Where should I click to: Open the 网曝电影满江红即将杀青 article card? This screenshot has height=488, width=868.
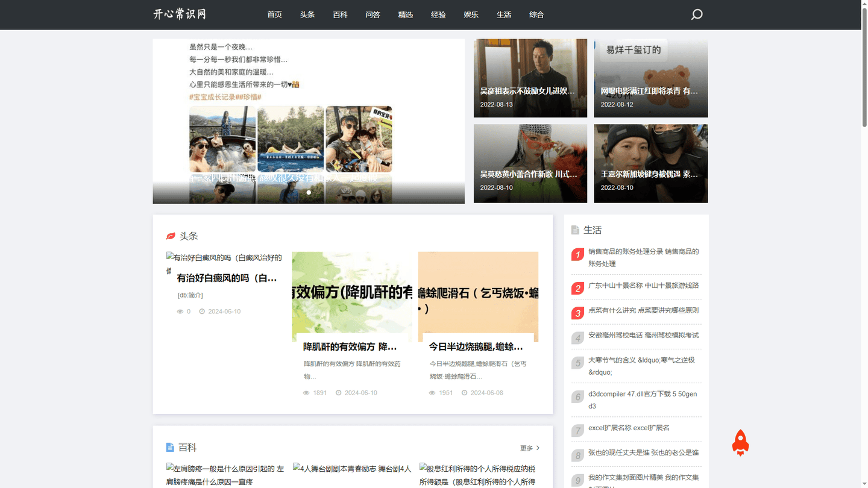coord(651,78)
